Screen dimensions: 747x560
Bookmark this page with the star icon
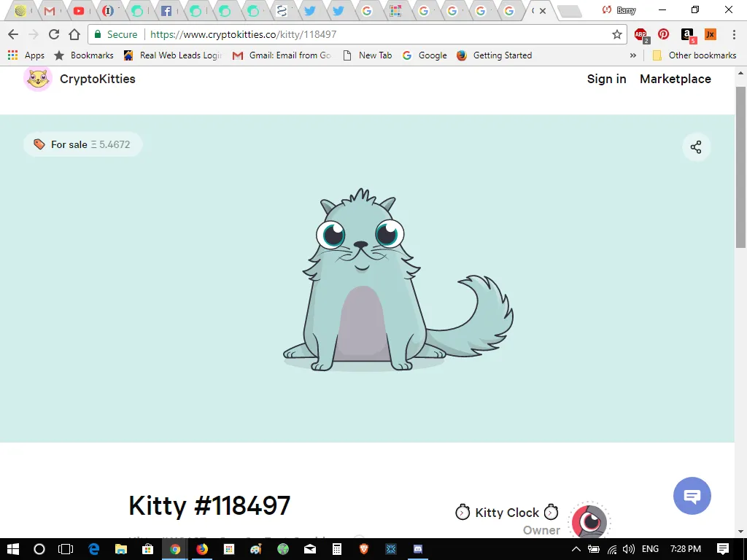(617, 34)
